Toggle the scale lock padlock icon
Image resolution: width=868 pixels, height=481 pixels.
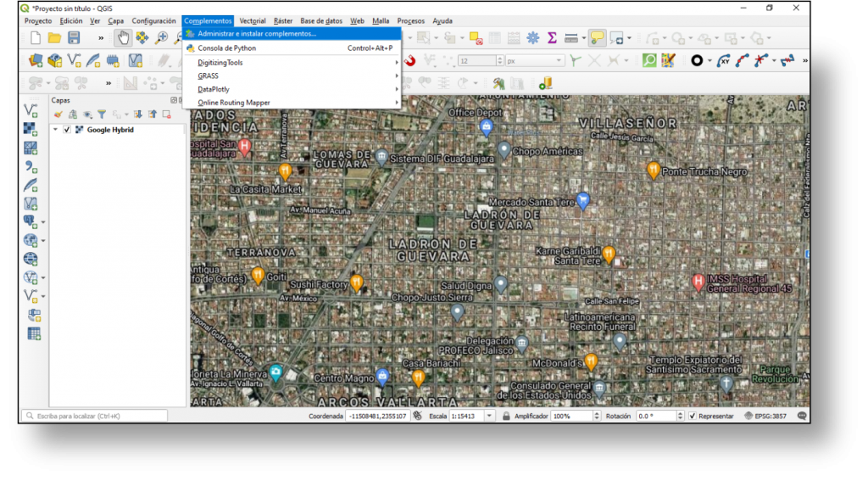pos(506,417)
